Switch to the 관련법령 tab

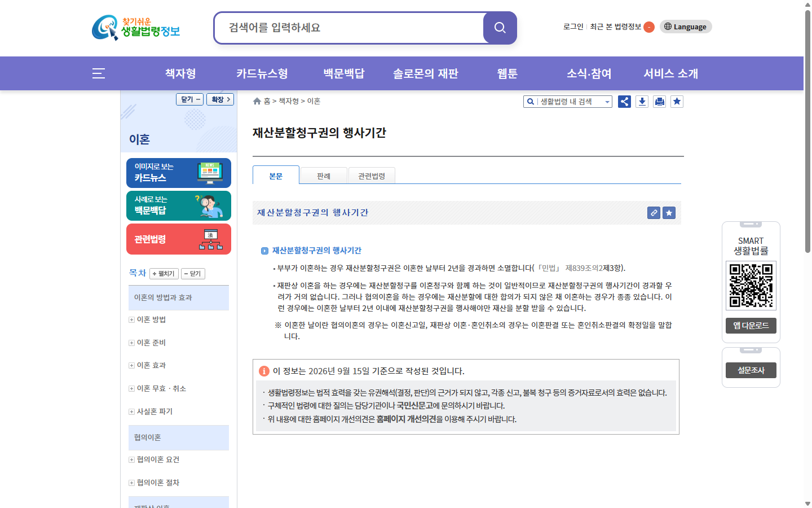click(x=372, y=176)
